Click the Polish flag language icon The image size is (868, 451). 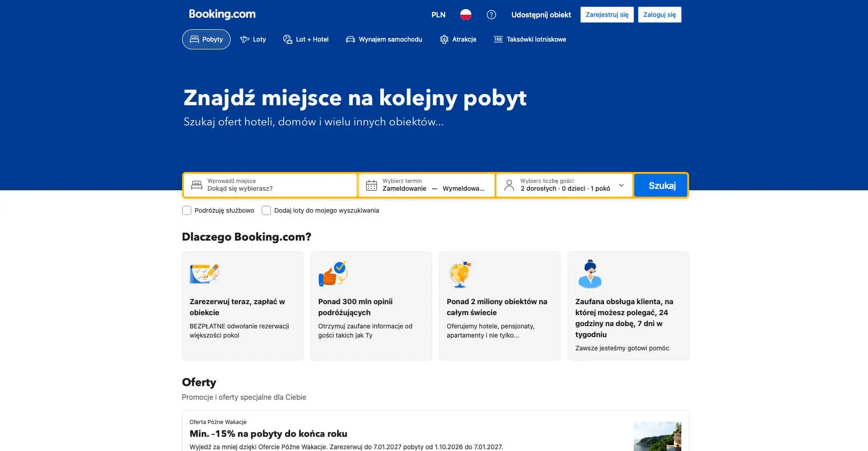465,15
